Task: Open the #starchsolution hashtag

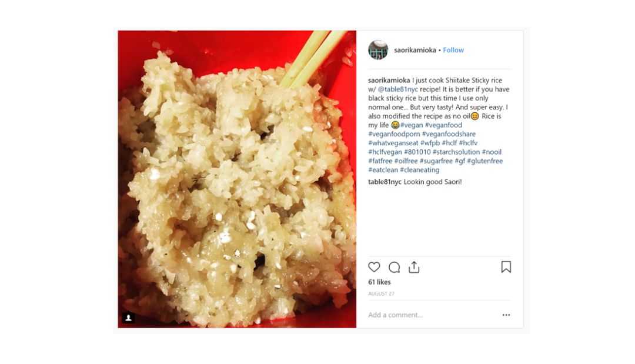Action: (456, 152)
